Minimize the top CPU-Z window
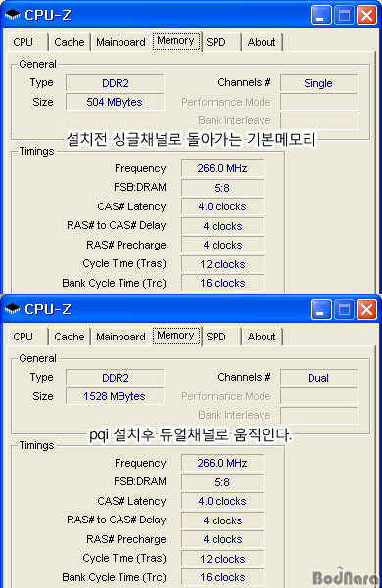This screenshot has height=588, width=382. click(321, 16)
